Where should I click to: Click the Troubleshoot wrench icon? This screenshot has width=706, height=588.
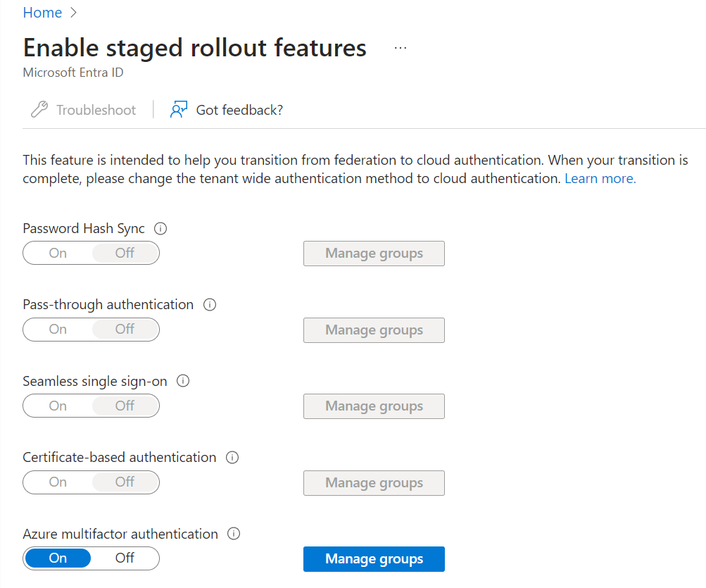click(39, 110)
